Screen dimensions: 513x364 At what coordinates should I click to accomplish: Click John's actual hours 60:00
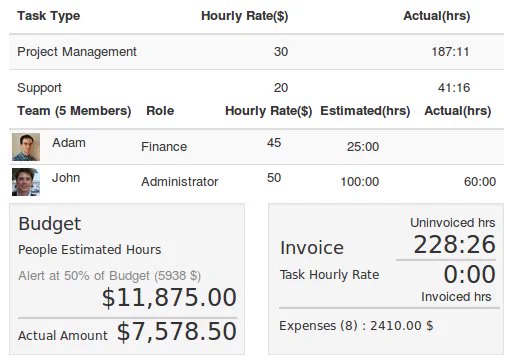click(x=480, y=182)
